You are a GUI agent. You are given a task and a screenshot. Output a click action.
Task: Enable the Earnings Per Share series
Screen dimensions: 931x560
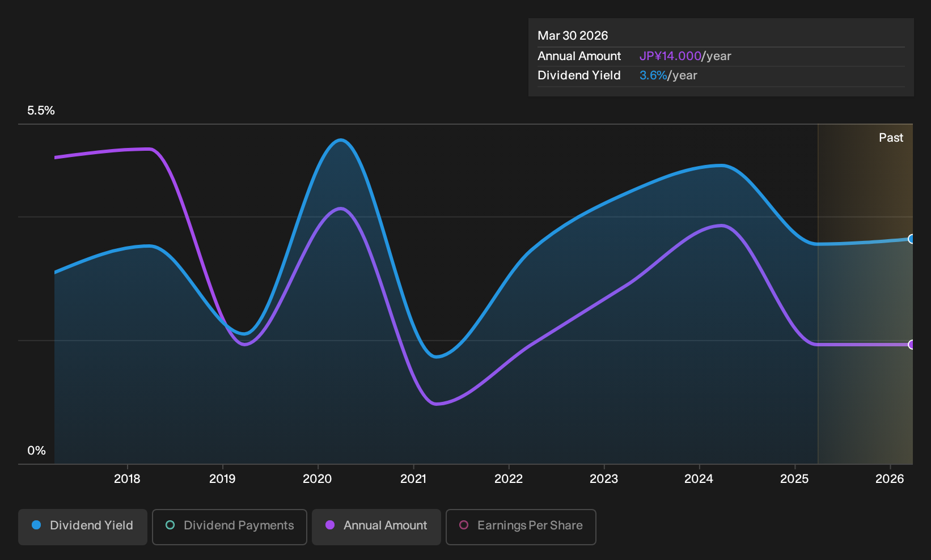(521, 527)
